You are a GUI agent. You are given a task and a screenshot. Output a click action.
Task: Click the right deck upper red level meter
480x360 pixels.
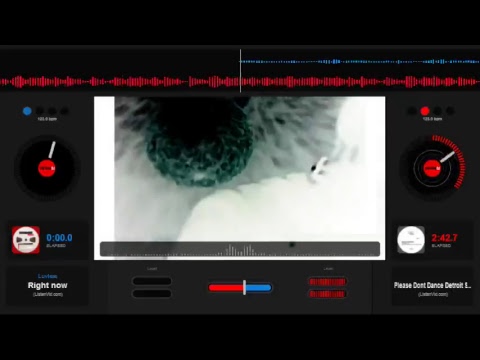pos(327,282)
